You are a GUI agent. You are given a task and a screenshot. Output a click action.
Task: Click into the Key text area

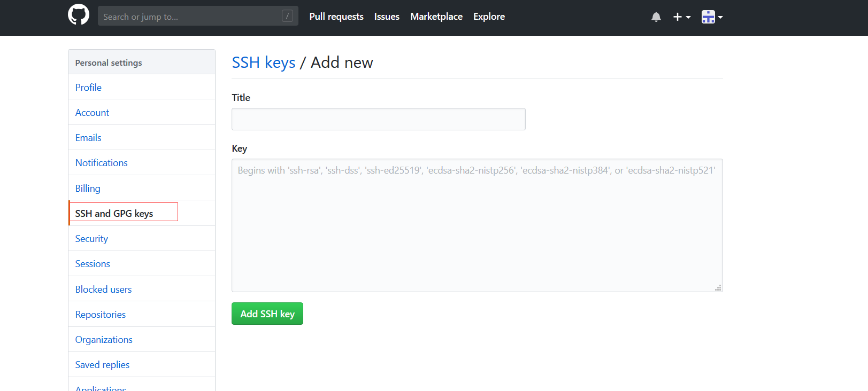coord(477,225)
